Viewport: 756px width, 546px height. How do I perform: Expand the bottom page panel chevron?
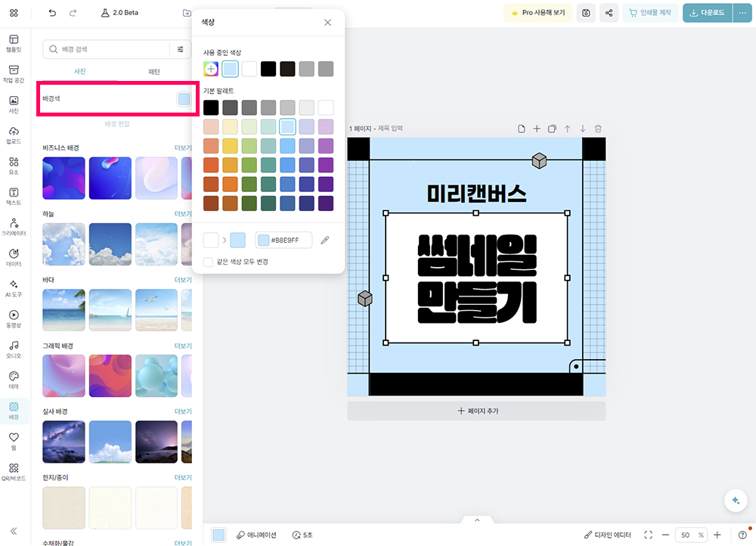[x=477, y=520]
